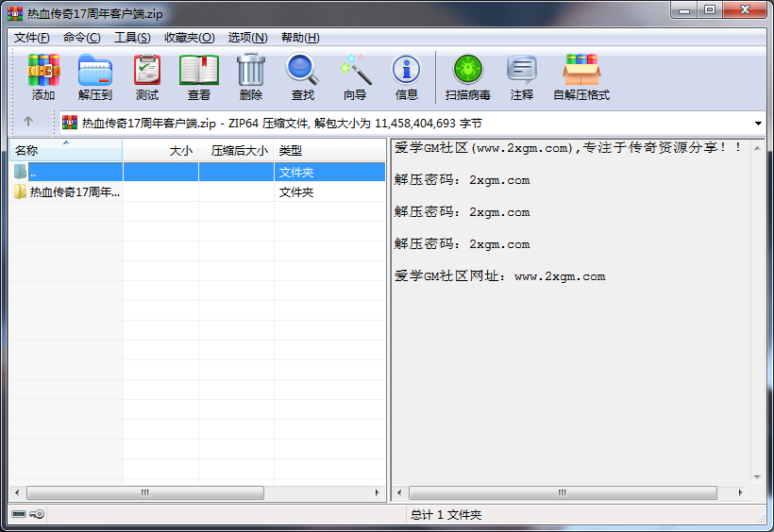This screenshot has width=774, height=532.
Task: Click the file list horizontal scrollbar thumb
Action: [145, 492]
